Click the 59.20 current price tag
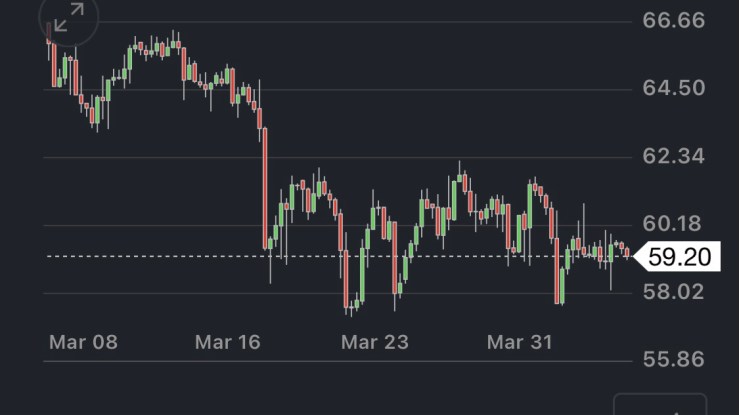 click(679, 257)
